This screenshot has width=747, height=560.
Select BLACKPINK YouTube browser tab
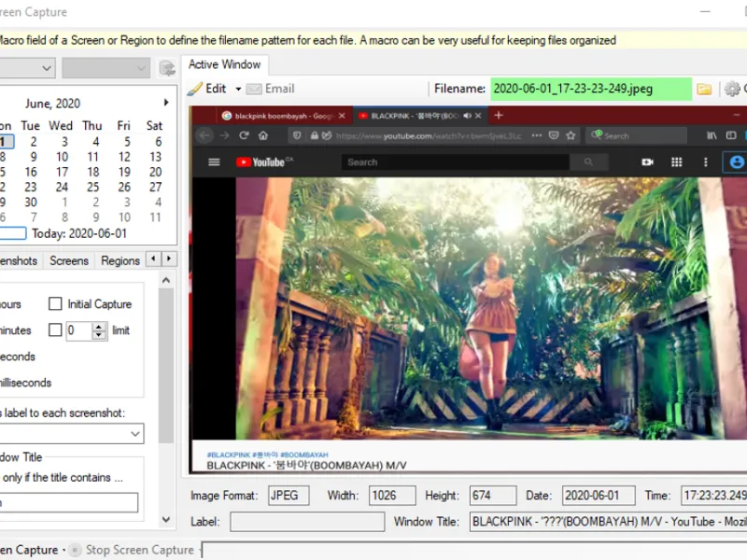pos(421,116)
